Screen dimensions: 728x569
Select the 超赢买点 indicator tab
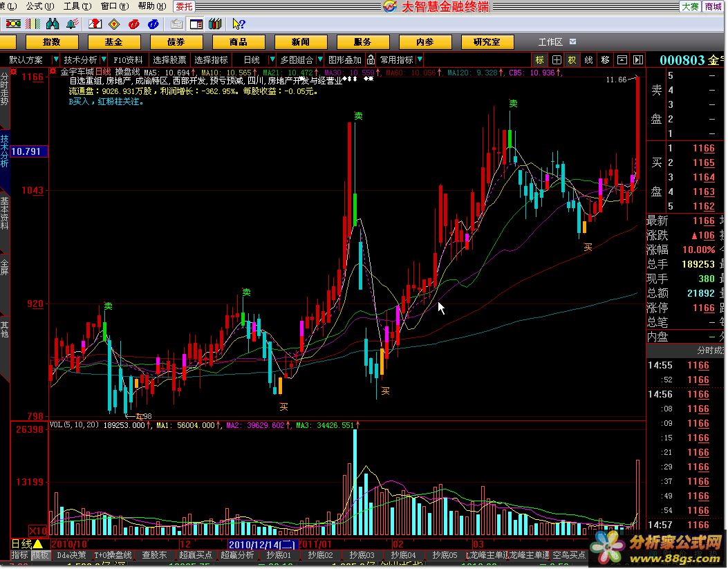point(196,554)
